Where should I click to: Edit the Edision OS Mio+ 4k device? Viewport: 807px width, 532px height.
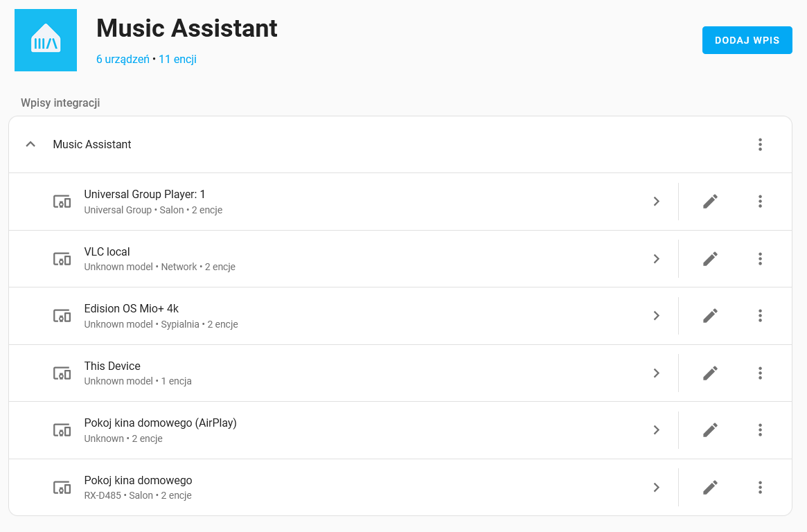tap(710, 316)
